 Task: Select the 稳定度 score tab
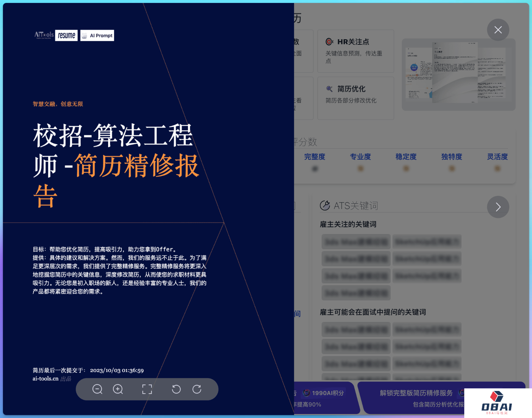tap(406, 157)
